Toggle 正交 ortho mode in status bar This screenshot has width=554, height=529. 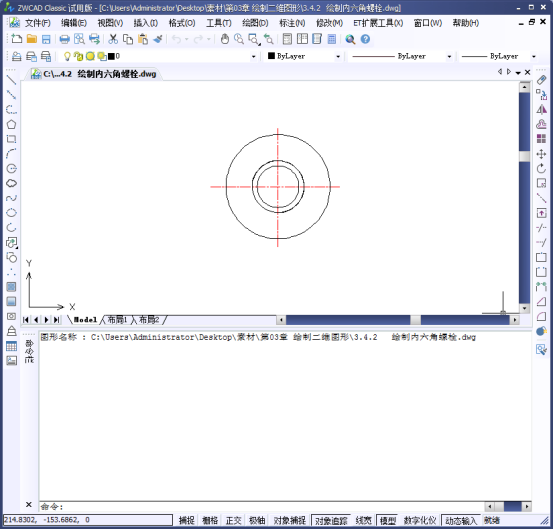[x=233, y=520]
